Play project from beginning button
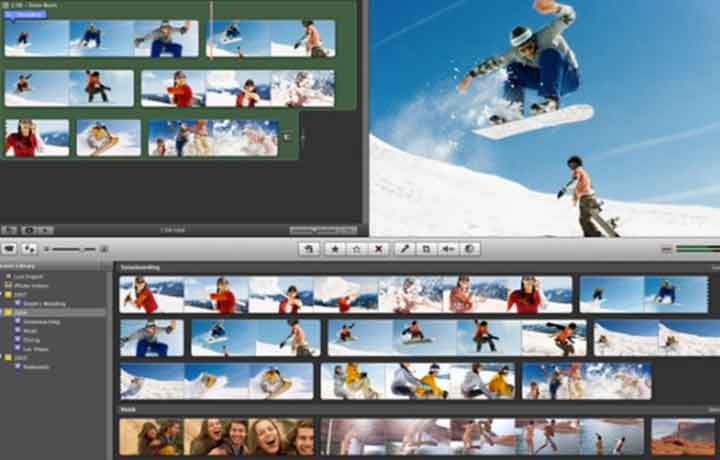This screenshot has width=720, height=460. (45, 230)
